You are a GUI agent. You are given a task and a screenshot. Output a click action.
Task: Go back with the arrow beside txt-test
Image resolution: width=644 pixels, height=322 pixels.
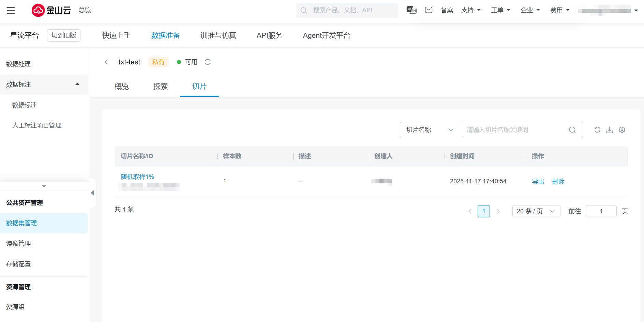[106, 62]
